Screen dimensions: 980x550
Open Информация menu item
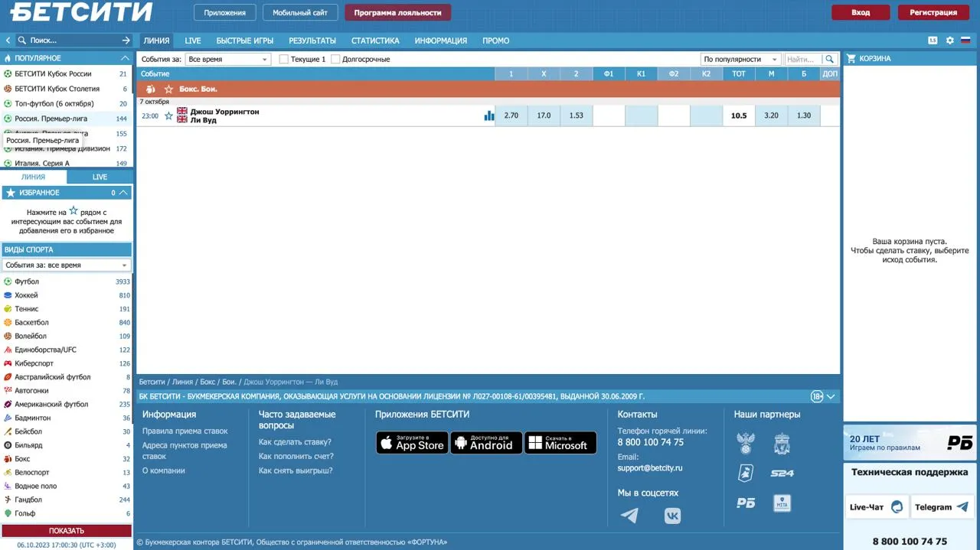pos(441,41)
